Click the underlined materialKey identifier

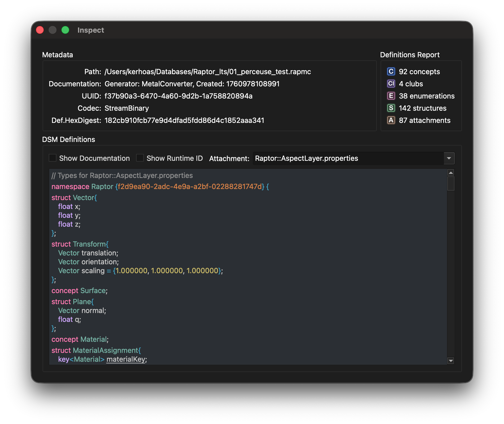point(126,359)
